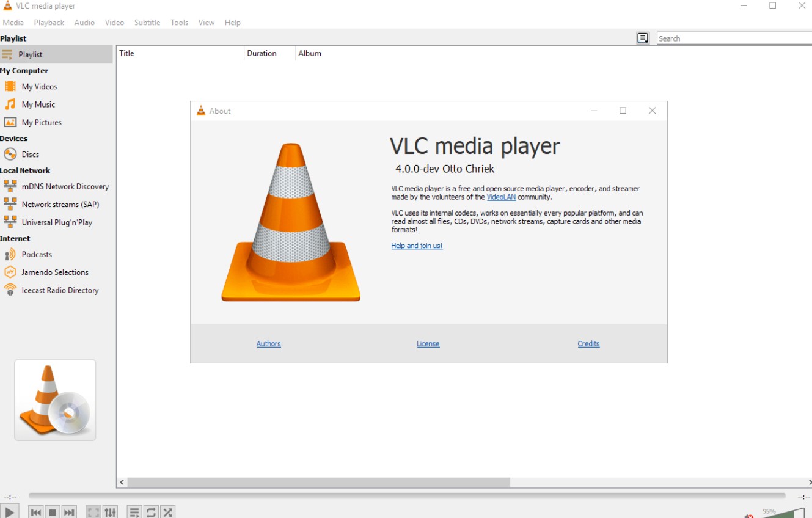The height and width of the screenshot is (518, 812).
Task: Enable random playback
Action: [167, 512]
